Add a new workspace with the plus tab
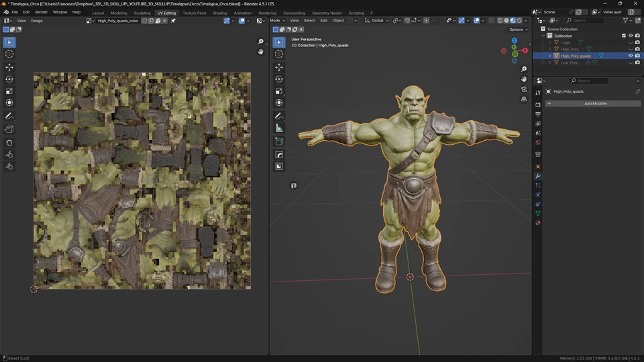Image resolution: width=644 pixels, height=362 pixels. point(371,13)
